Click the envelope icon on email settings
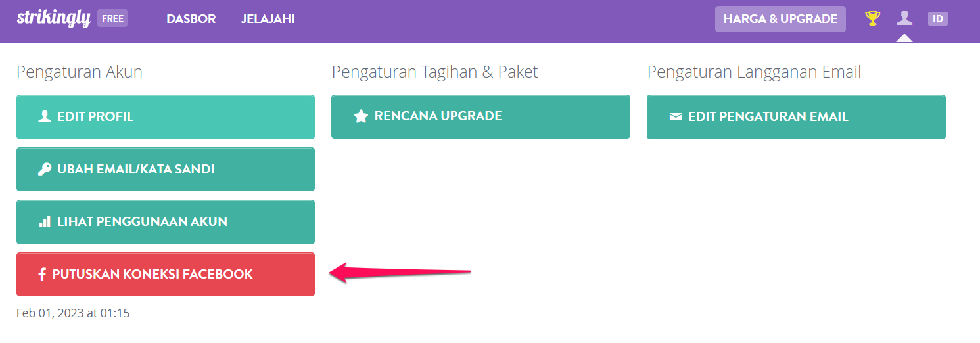Viewport: 980px width, 343px height. point(676,117)
